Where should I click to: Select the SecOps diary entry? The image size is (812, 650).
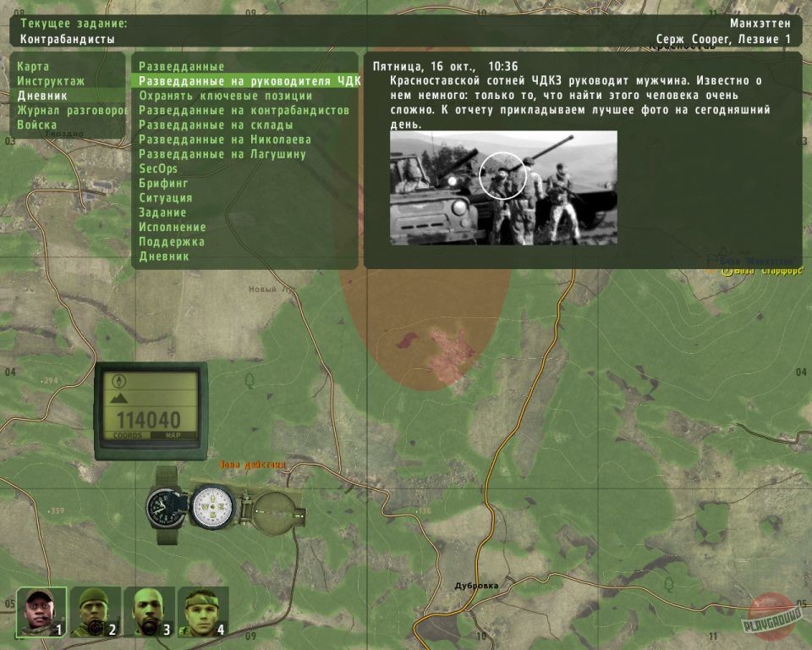point(158,169)
